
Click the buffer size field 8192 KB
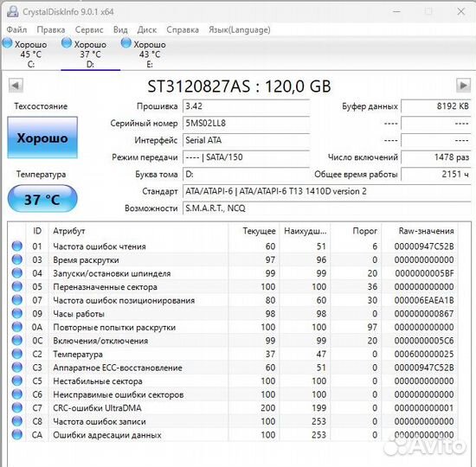tap(436, 106)
